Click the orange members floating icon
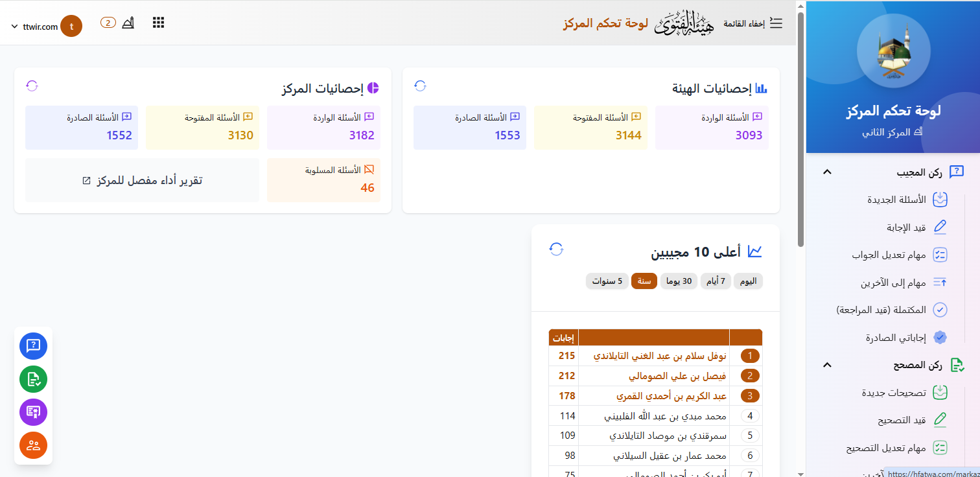 click(33, 445)
